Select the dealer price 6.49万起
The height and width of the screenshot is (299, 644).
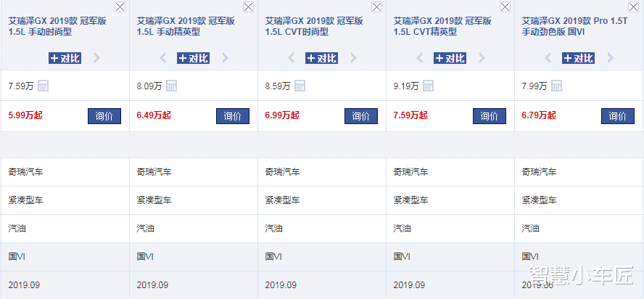(x=154, y=115)
